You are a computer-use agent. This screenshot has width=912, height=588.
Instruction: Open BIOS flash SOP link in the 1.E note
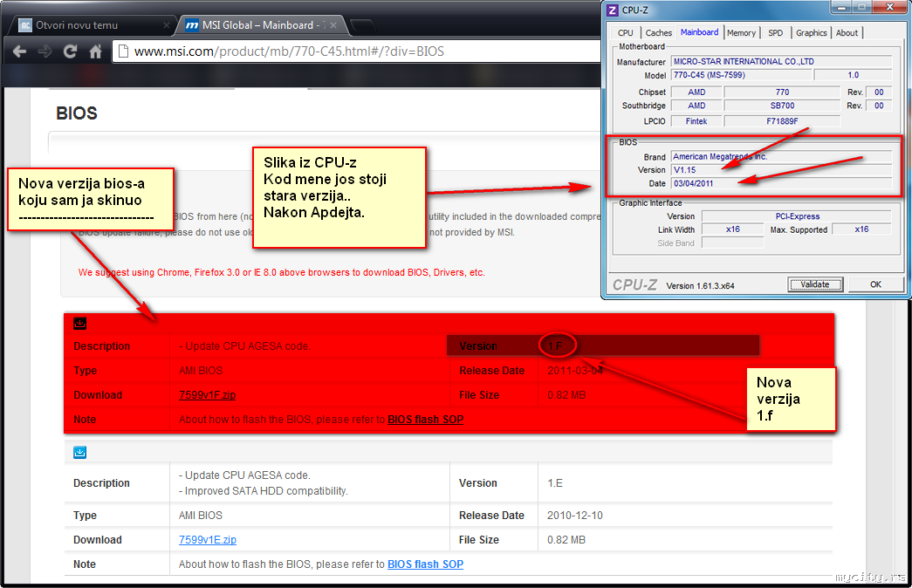point(425,564)
